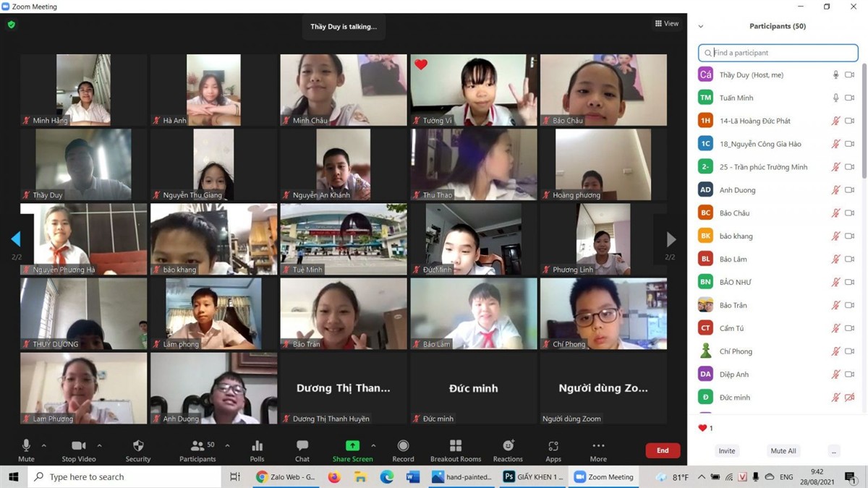
Task: Click the Find a participant search field
Action: pos(781,53)
